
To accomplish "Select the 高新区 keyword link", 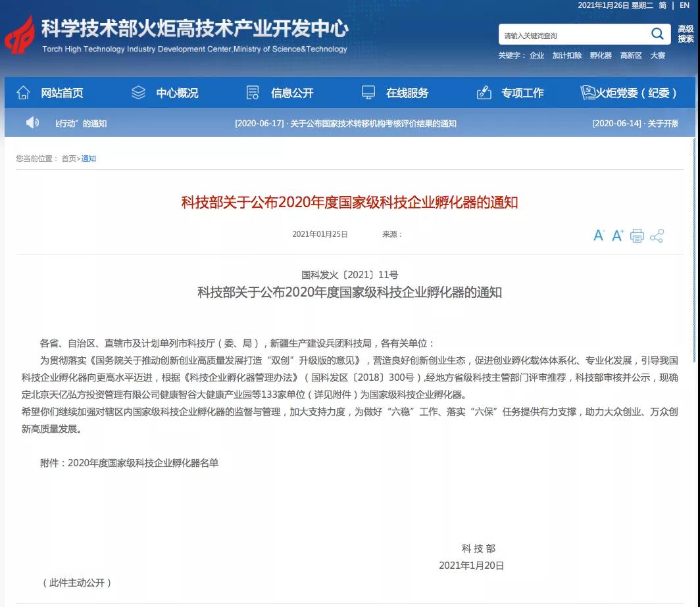I will coord(632,55).
